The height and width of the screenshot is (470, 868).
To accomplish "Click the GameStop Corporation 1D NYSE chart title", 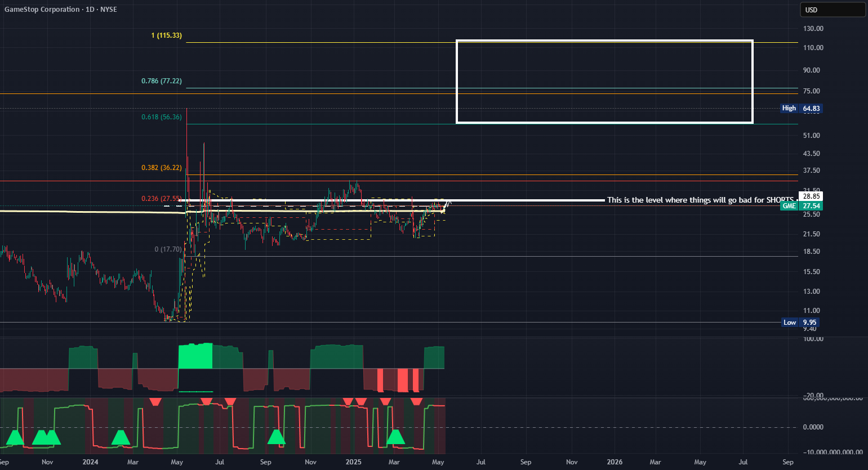I will (61, 10).
